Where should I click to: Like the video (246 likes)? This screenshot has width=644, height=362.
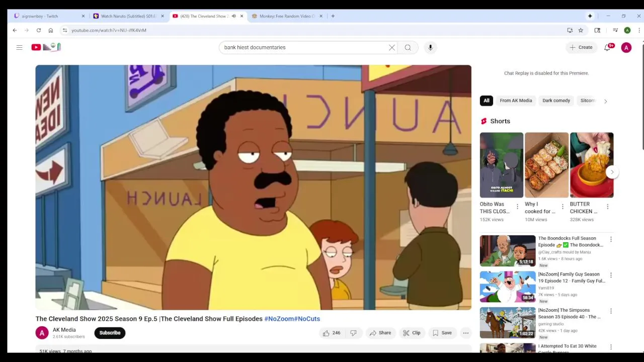332,333
